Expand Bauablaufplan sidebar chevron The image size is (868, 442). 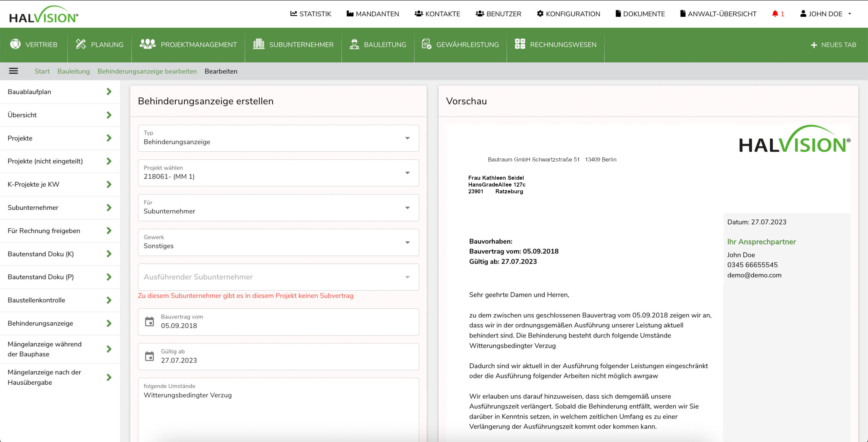pos(109,92)
